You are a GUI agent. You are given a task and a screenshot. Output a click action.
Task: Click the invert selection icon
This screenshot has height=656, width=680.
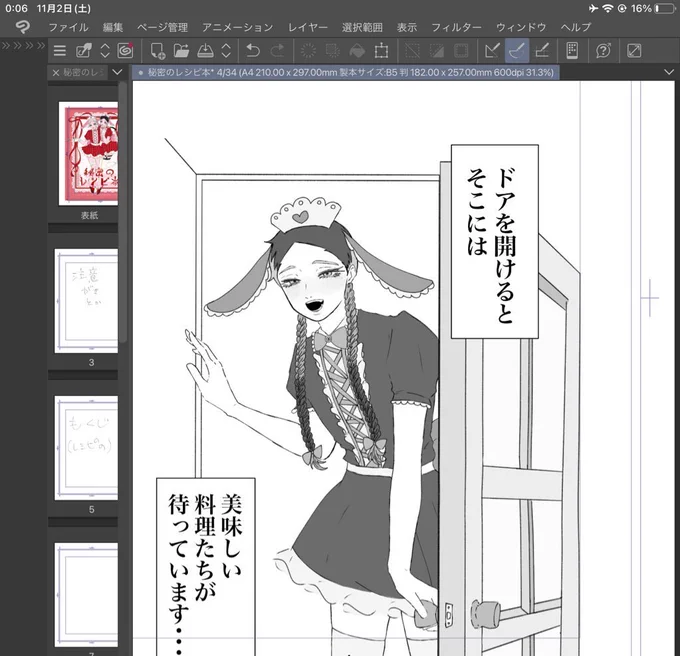click(436, 51)
